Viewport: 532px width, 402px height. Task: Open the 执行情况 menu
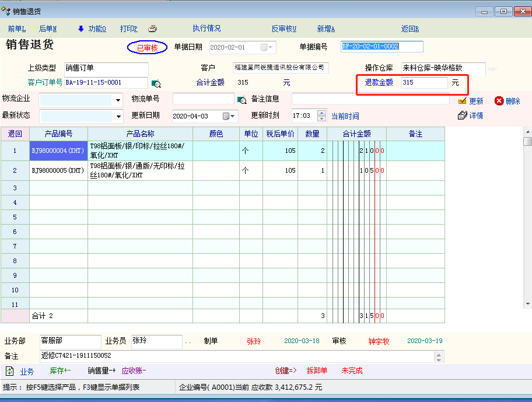[x=206, y=29]
